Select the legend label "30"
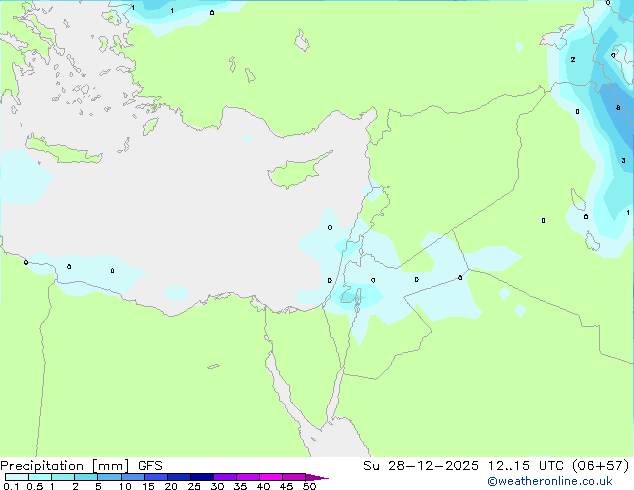Viewport: 634px width, 490px height. click(x=217, y=486)
